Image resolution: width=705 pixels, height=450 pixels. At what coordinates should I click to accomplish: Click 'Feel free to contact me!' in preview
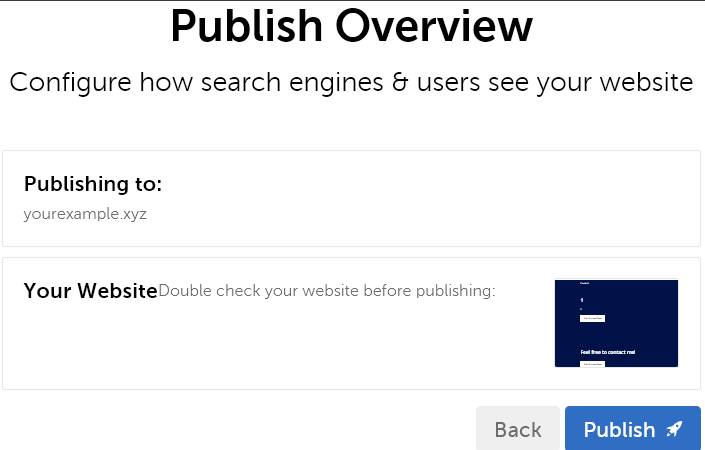click(x=607, y=352)
